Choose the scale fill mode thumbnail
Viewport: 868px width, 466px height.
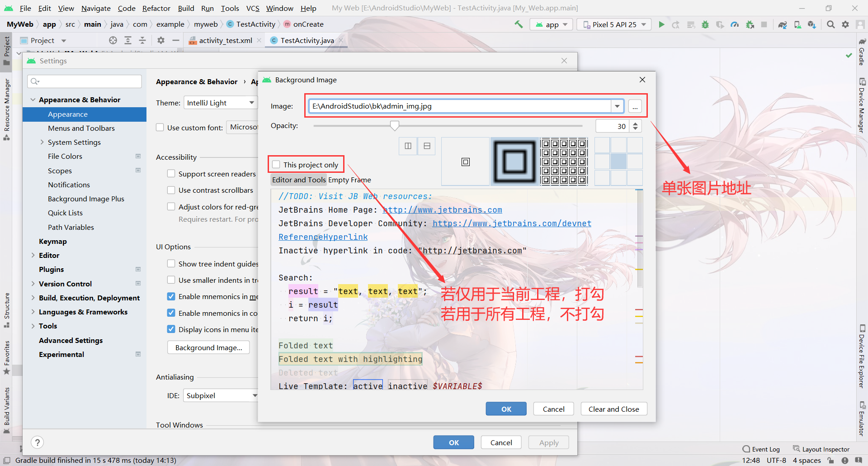click(514, 162)
